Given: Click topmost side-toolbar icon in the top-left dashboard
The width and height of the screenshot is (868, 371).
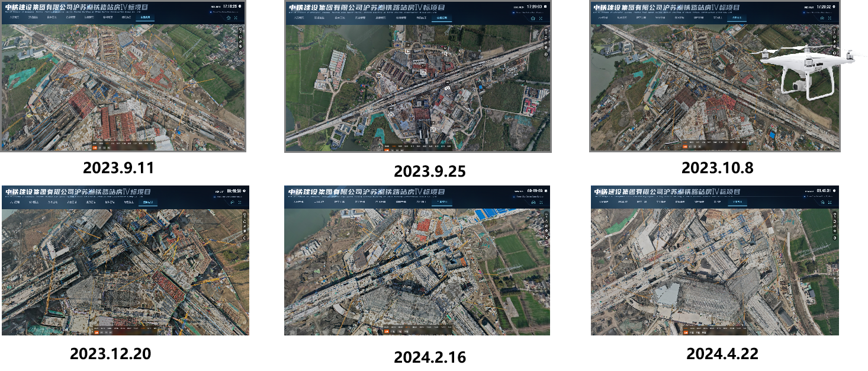Looking at the screenshot, I should 240,31.
